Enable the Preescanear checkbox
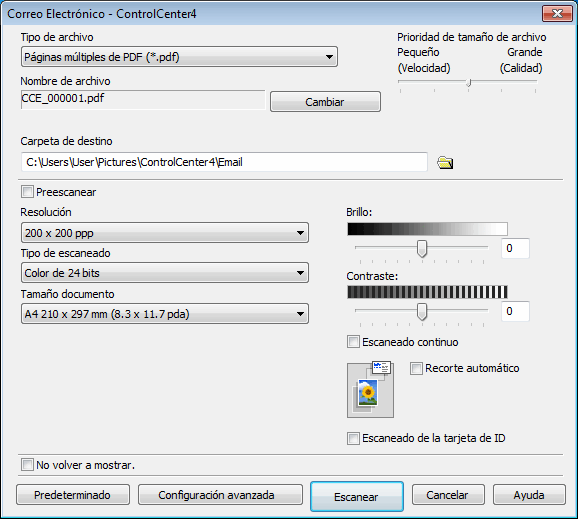 pyautogui.click(x=27, y=192)
